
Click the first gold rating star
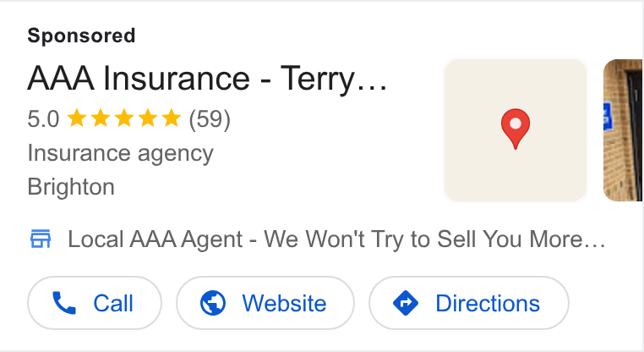click(x=77, y=118)
